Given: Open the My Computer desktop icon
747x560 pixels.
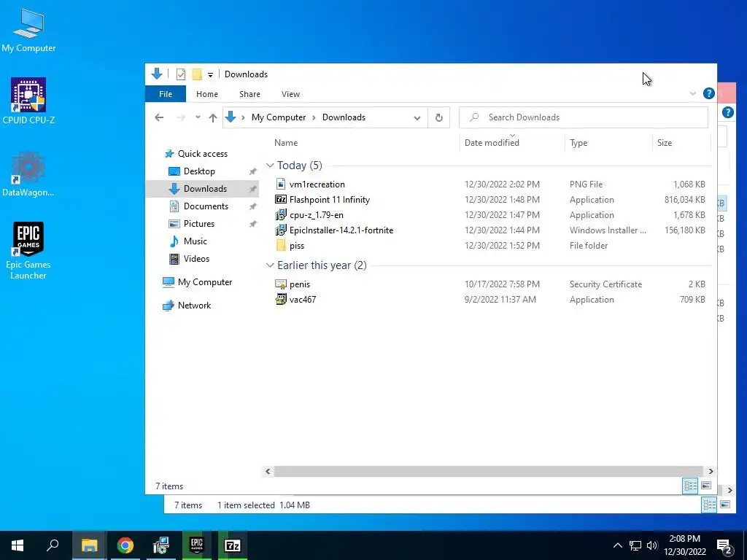Looking at the screenshot, I should [x=28, y=30].
